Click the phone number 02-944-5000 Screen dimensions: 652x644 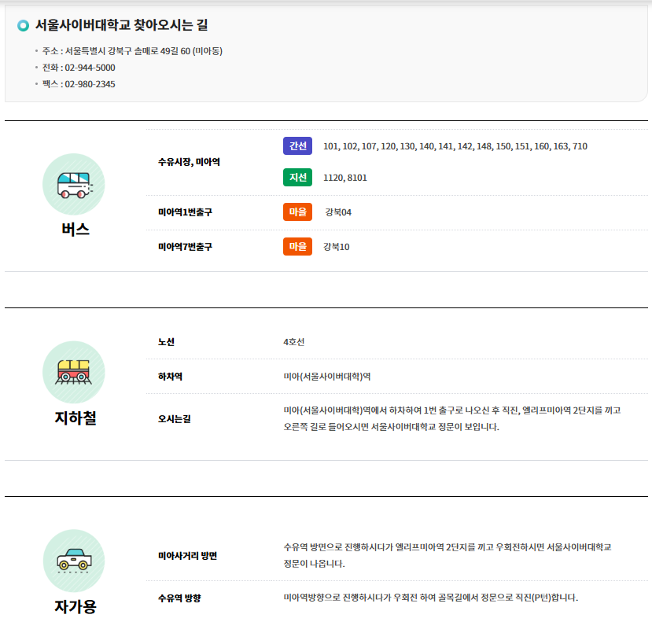[x=90, y=68]
